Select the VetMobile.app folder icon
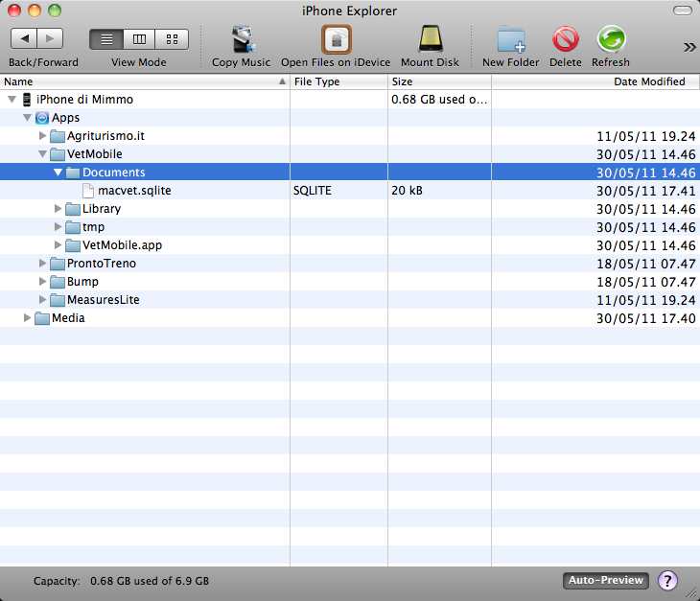 click(x=73, y=245)
